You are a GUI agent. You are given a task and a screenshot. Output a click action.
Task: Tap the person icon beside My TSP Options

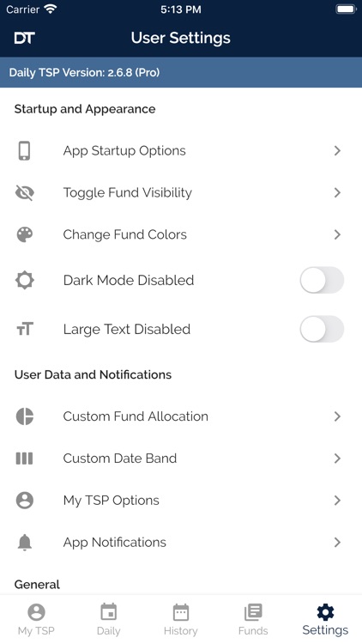tap(24, 501)
